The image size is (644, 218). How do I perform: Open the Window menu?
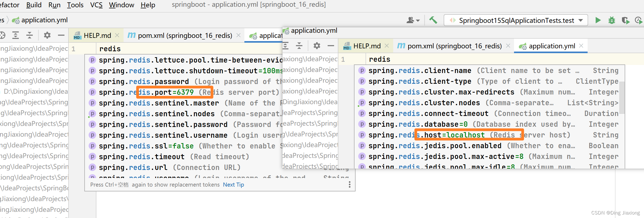click(121, 5)
